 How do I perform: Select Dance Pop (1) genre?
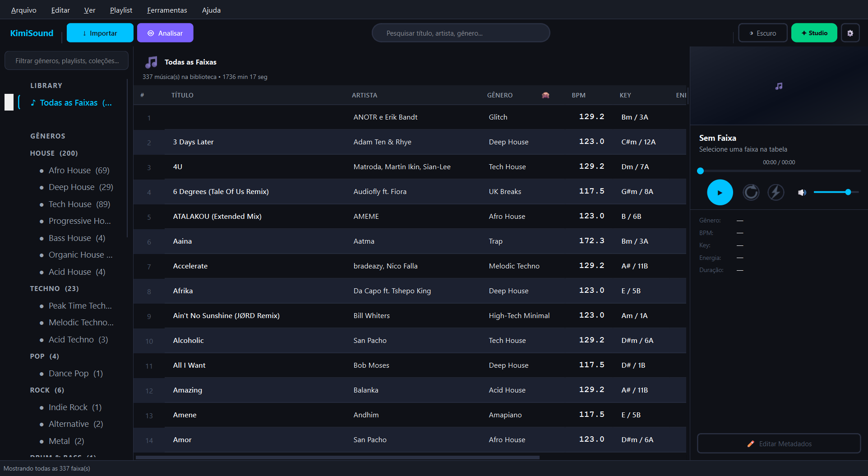coord(76,374)
